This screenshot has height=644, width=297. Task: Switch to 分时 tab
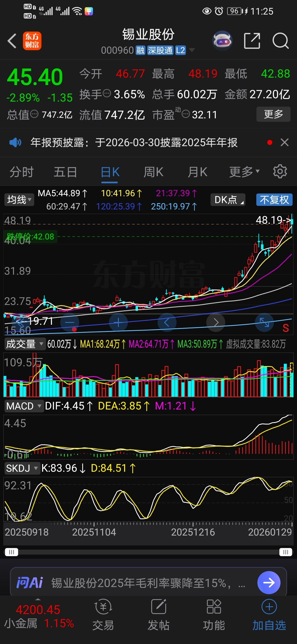[x=22, y=172]
